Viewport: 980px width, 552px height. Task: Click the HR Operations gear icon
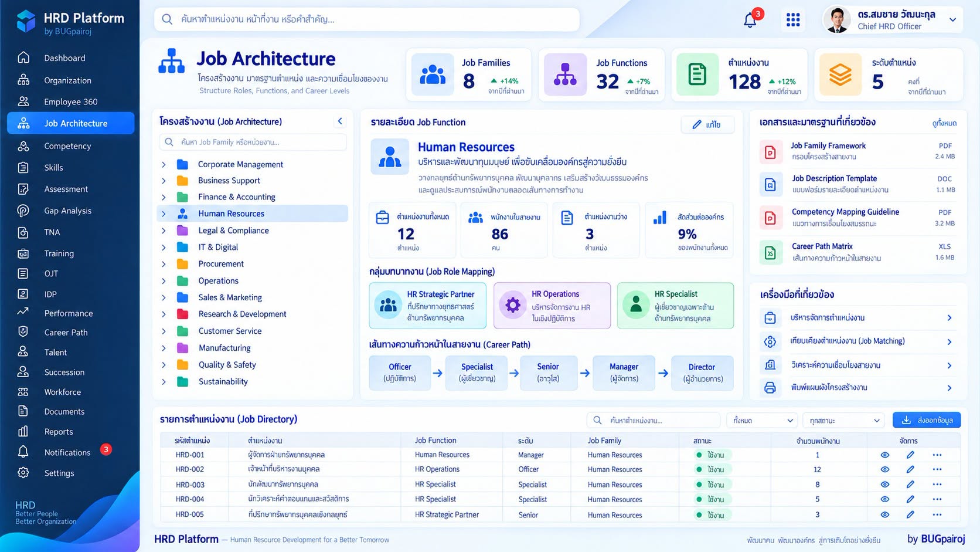513,305
